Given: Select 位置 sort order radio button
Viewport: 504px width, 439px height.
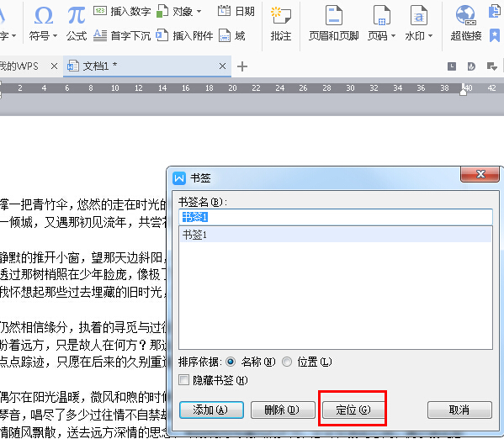Looking at the screenshot, I should pyautogui.click(x=287, y=362).
